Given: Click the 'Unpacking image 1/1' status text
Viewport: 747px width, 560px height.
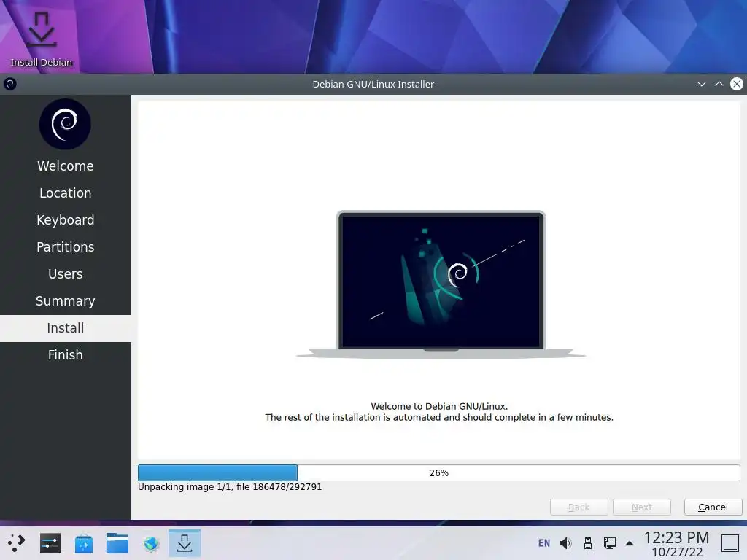Looking at the screenshot, I should click(x=230, y=486).
